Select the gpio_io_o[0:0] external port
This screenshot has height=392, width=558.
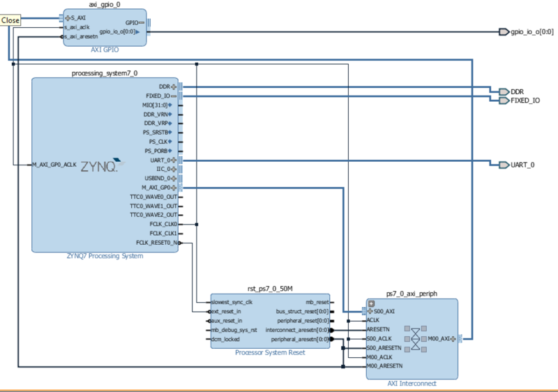pyautogui.click(x=527, y=31)
